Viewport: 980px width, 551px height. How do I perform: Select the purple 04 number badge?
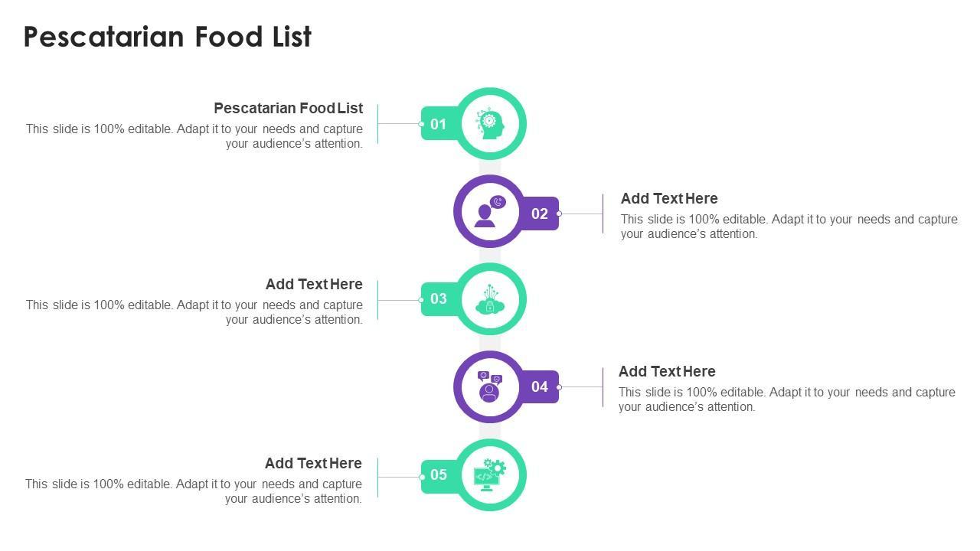click(x=540, y=386)
